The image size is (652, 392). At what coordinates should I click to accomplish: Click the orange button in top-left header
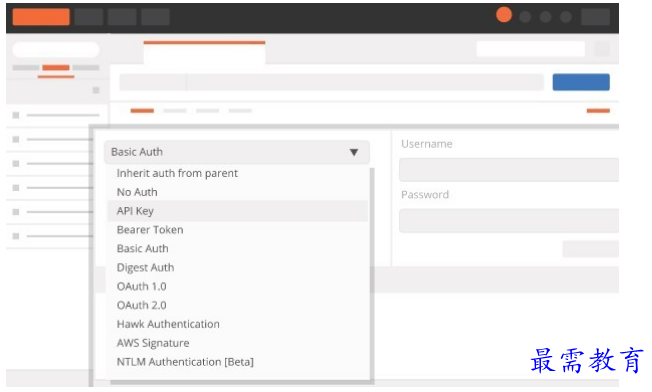click(41, 17)
